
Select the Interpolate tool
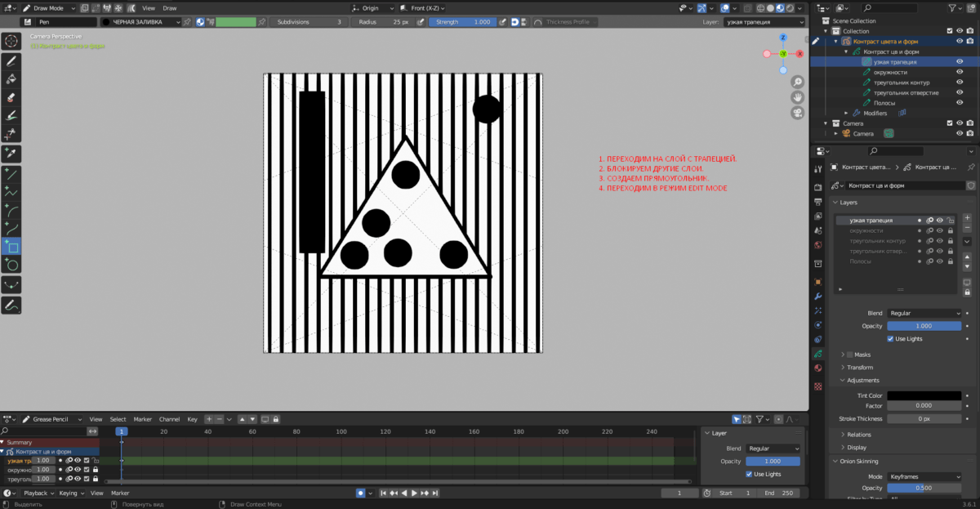click(11, 284)
